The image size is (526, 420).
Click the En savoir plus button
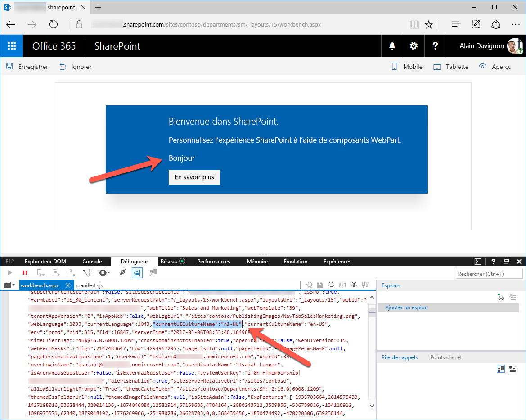pyautogui.click(x=194, y=177)
